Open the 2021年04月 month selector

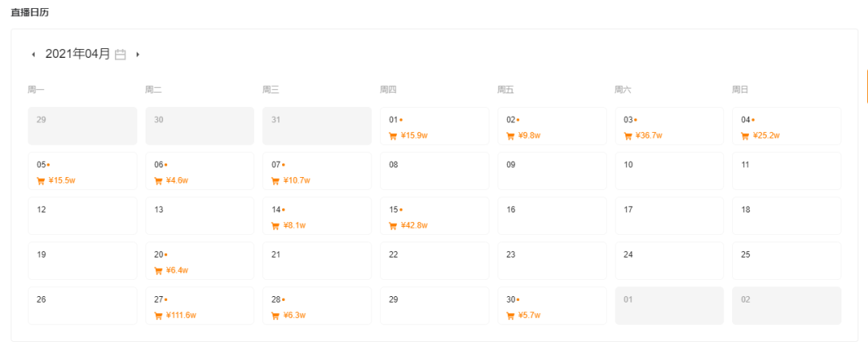(77, 54)
